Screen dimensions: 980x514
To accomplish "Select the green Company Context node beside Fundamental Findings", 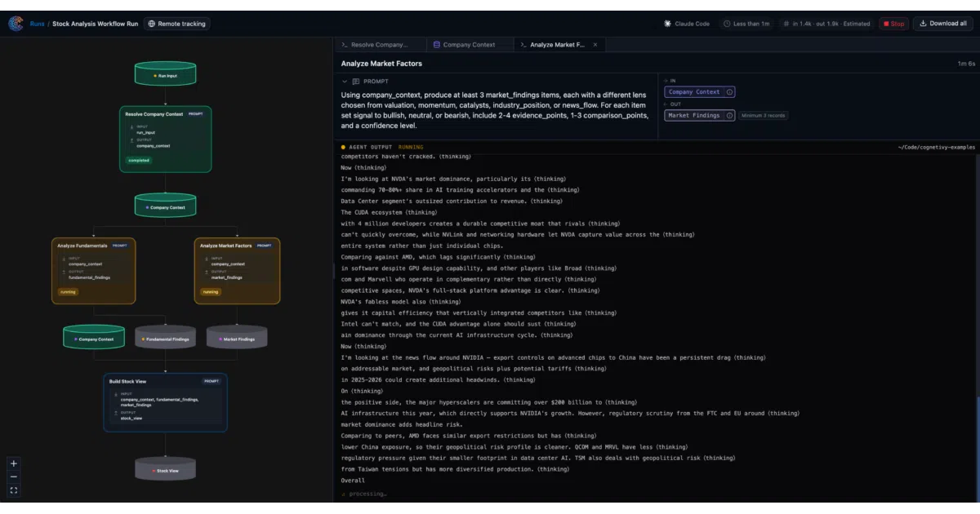I will click(x=94, y=338).
